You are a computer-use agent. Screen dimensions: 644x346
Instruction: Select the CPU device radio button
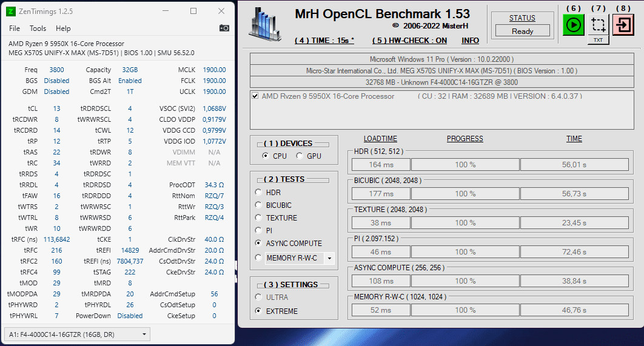(x=266, y=156)
